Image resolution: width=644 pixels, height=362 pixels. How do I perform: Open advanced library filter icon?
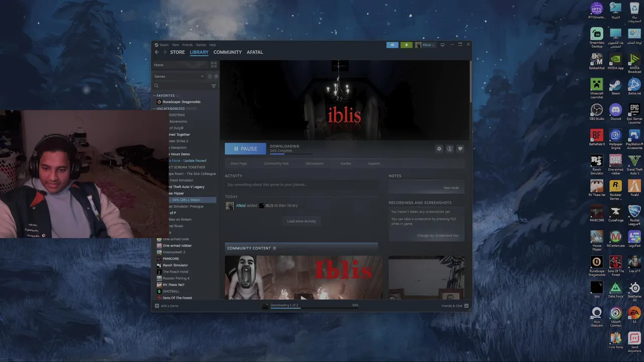point(214,86)
